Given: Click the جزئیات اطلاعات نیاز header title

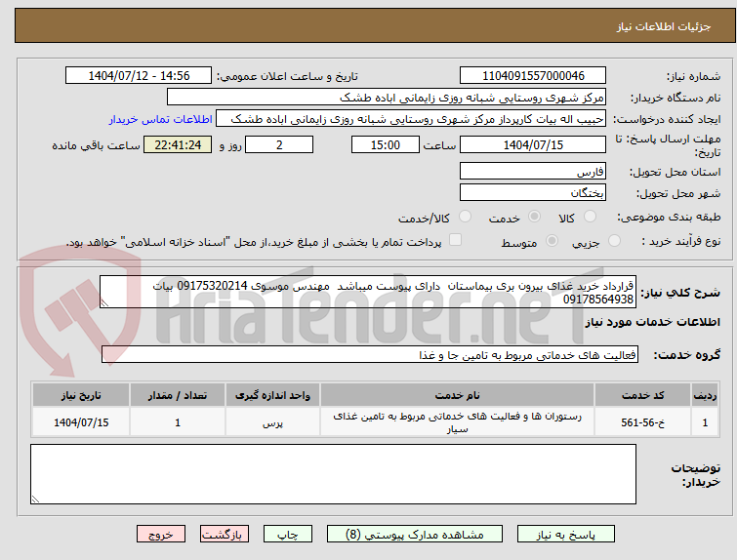Looking at the screenshot, I should pos(664,26).
